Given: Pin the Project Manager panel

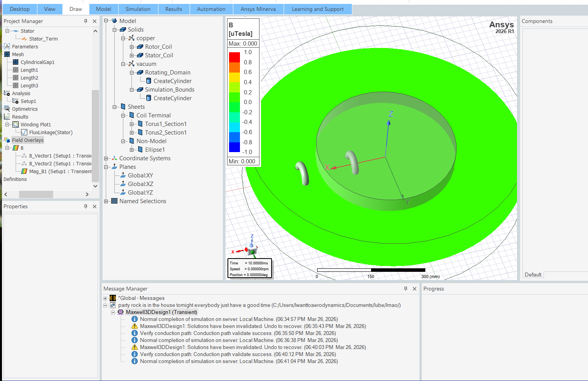Looking at the screenshot, I should (85, 21).
